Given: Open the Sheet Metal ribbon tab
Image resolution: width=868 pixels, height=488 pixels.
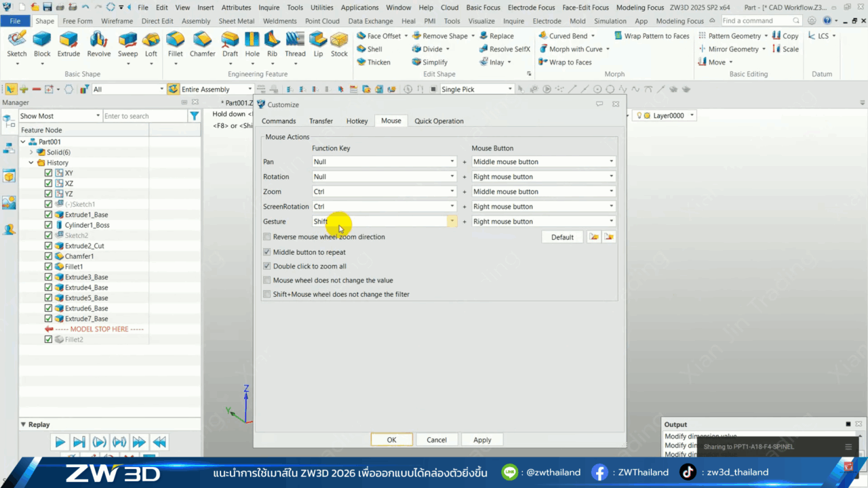Looking at the screenshot, I should 236,21.
